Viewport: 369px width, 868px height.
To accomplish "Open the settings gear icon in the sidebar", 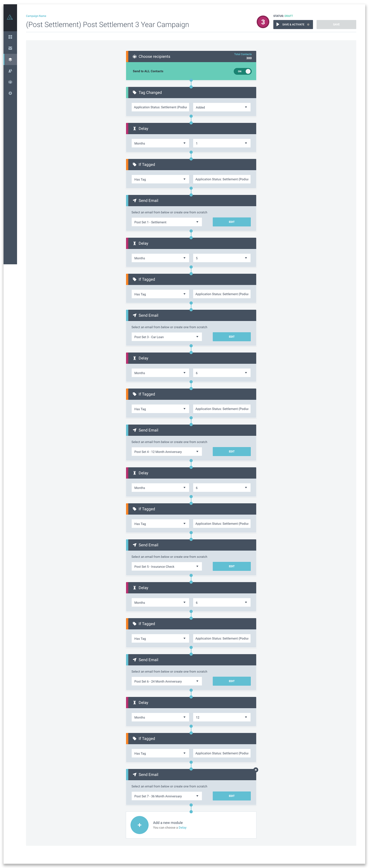I will click(11, 93).
